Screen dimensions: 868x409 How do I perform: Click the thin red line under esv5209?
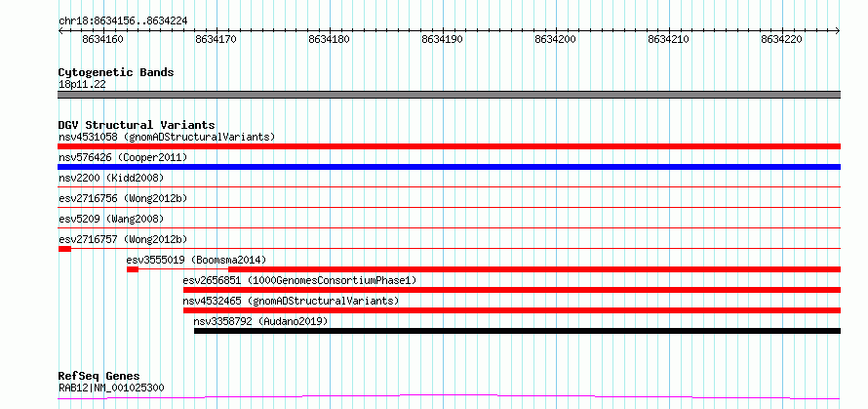tap(449, 228)
